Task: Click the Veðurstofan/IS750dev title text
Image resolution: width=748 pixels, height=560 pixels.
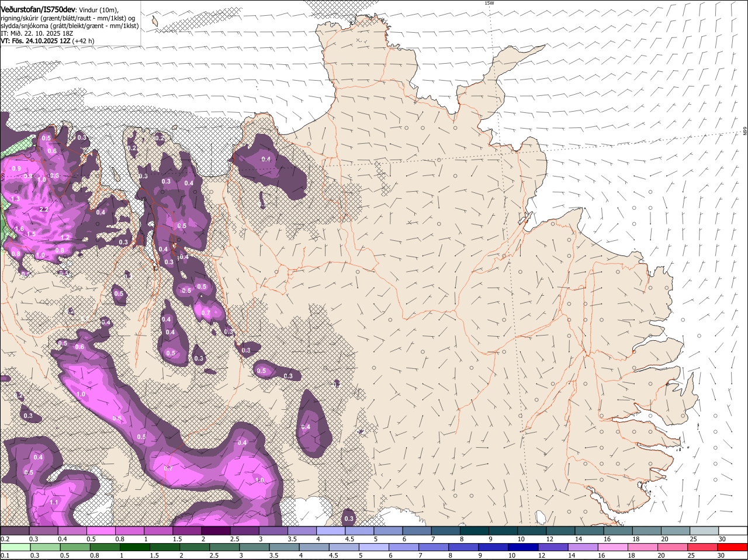Action: [x=38, y=9]
